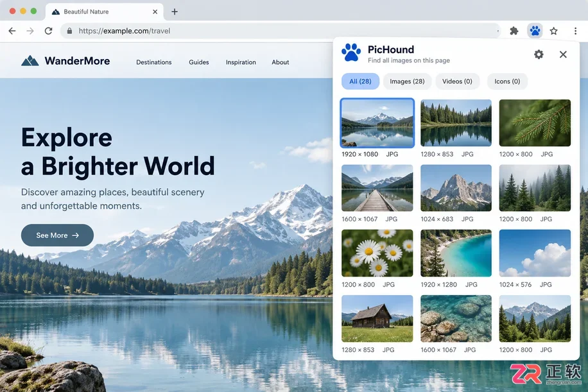Select the misty pine forest thumbnail
This screenshot has height=392, width=588.
tap(535, 188)
